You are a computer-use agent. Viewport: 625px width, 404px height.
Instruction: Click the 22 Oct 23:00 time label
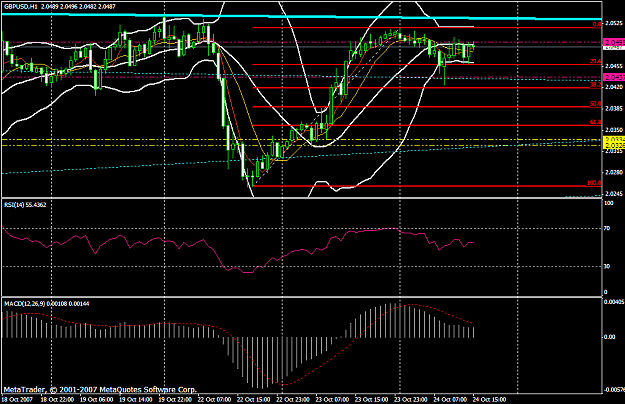[x=293, y=399]
